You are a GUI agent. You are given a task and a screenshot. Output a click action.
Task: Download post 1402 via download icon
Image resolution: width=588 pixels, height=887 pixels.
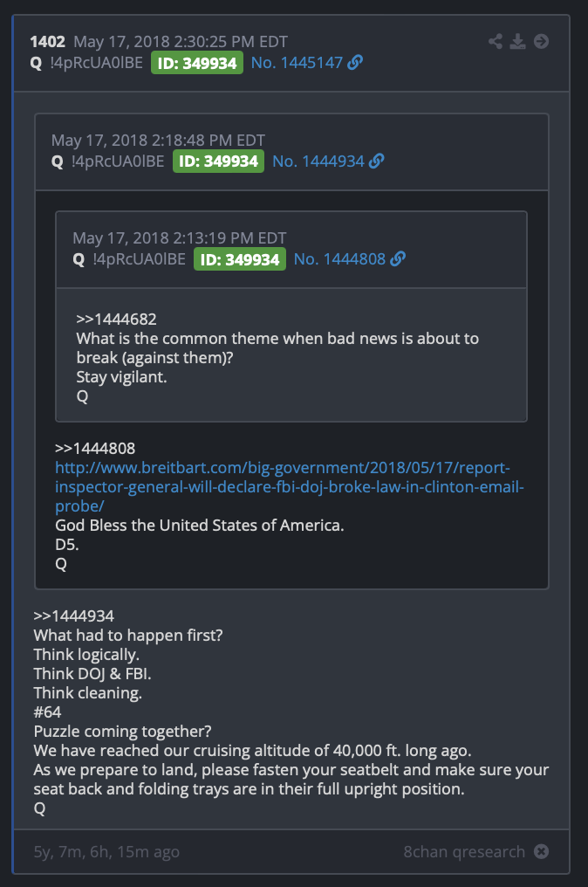(x=518, y=41)
